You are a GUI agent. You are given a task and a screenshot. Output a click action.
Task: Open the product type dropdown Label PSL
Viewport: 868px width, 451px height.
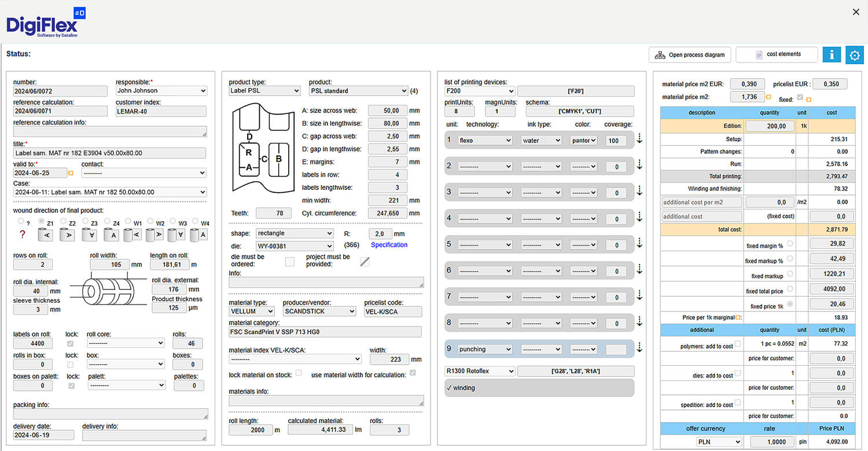pos(265,91)
